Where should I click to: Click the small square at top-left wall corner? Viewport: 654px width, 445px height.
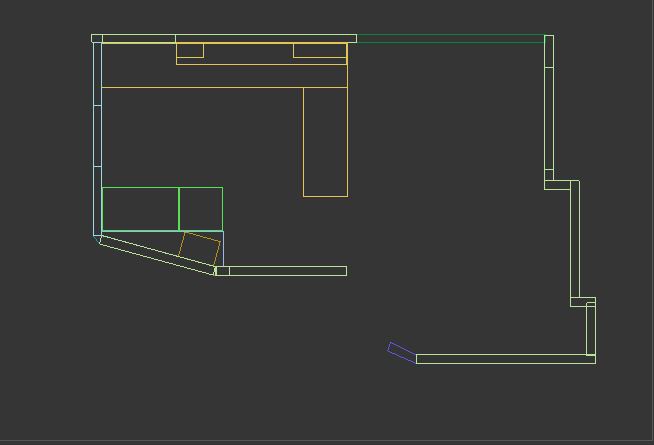point(97,39)
